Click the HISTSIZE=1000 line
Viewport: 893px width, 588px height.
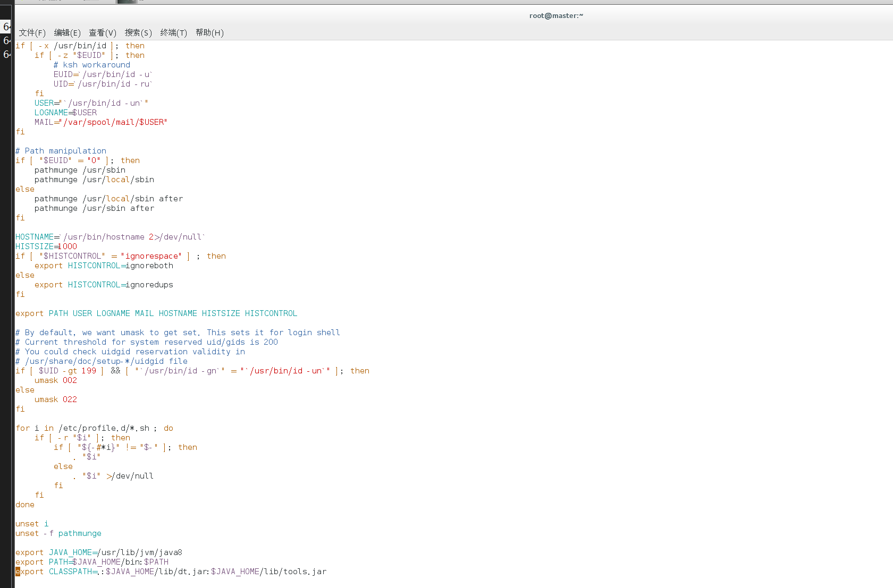tap(46, 246)
